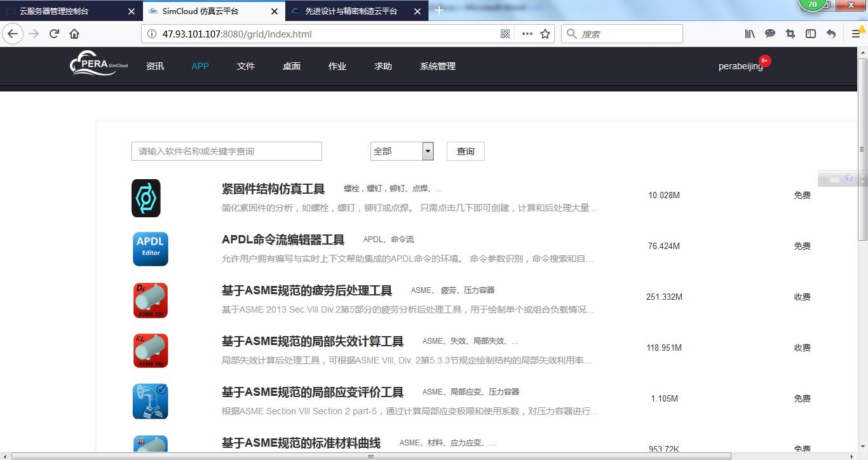Image resolution: width=868 pixels, height=460 pixels.
Task: Click the chat bubble toolbar icon
Action: tap(770, 34)
